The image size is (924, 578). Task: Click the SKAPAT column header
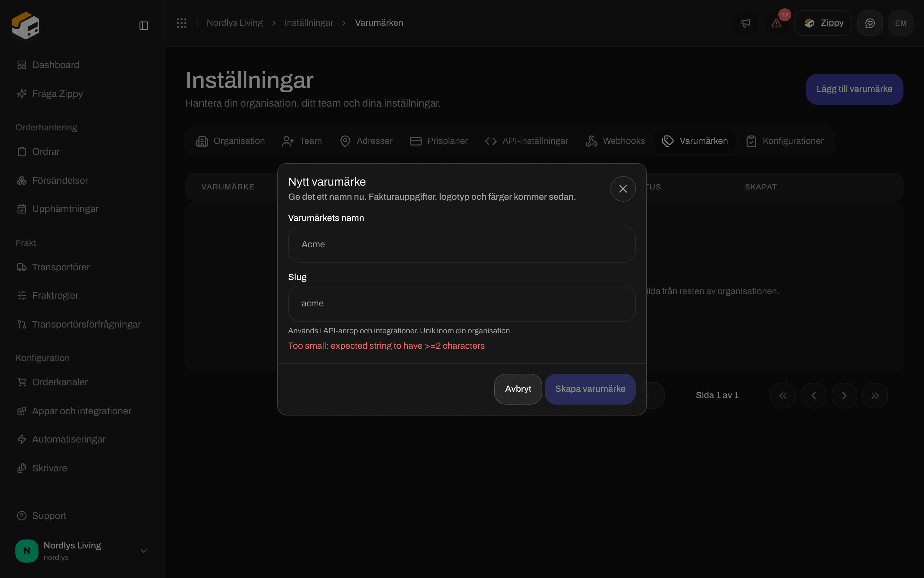tap(761, 187)
